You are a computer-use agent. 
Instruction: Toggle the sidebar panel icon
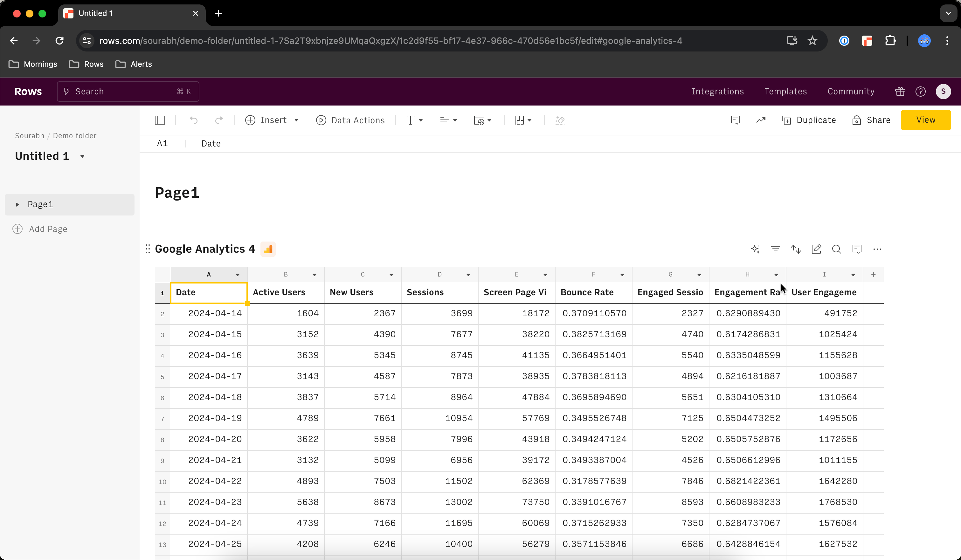[x=160, y=120]
